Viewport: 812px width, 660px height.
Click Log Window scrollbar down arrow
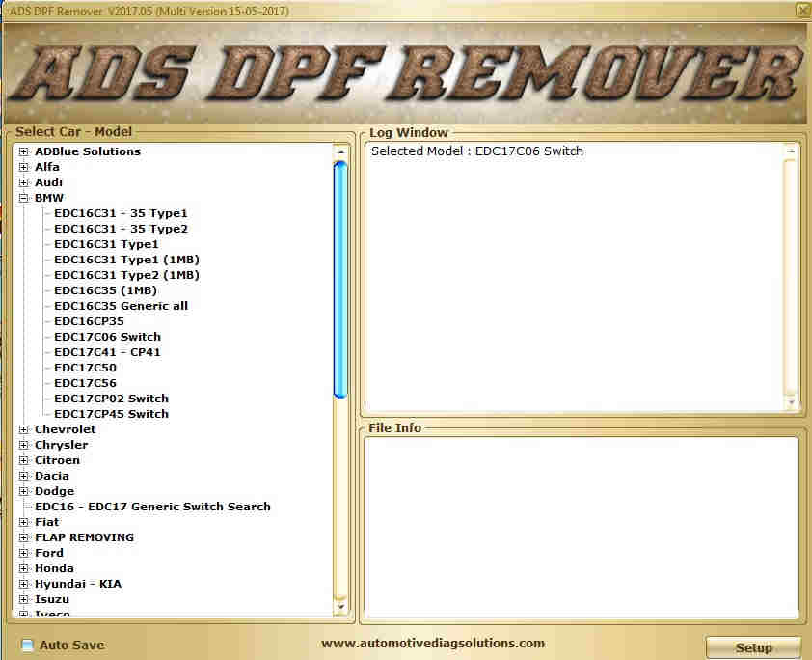click(791, 402)
